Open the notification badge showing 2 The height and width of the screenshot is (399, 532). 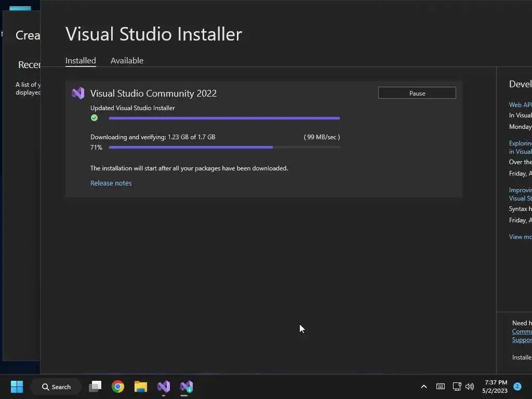517,387
